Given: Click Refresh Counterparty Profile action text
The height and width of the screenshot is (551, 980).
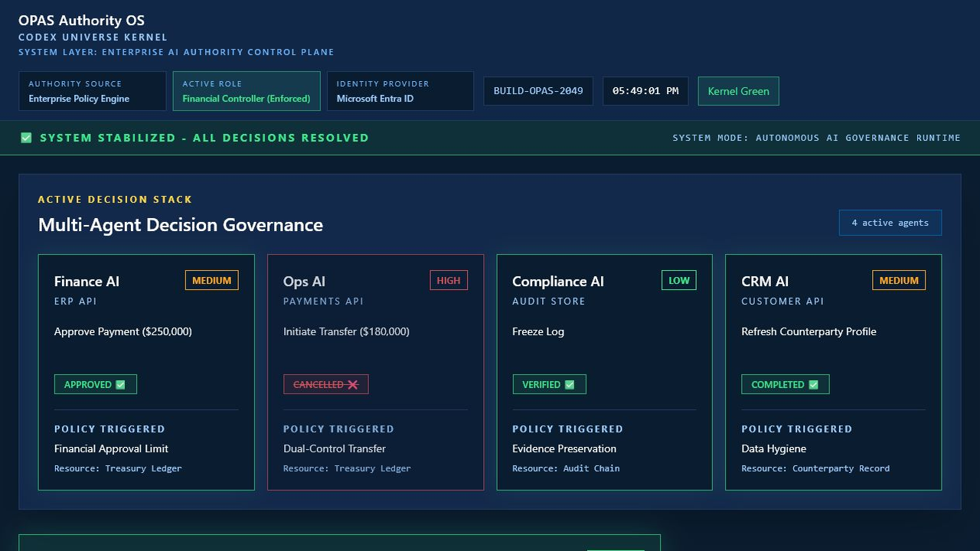Looking at the screenshot, I should 808,331.
